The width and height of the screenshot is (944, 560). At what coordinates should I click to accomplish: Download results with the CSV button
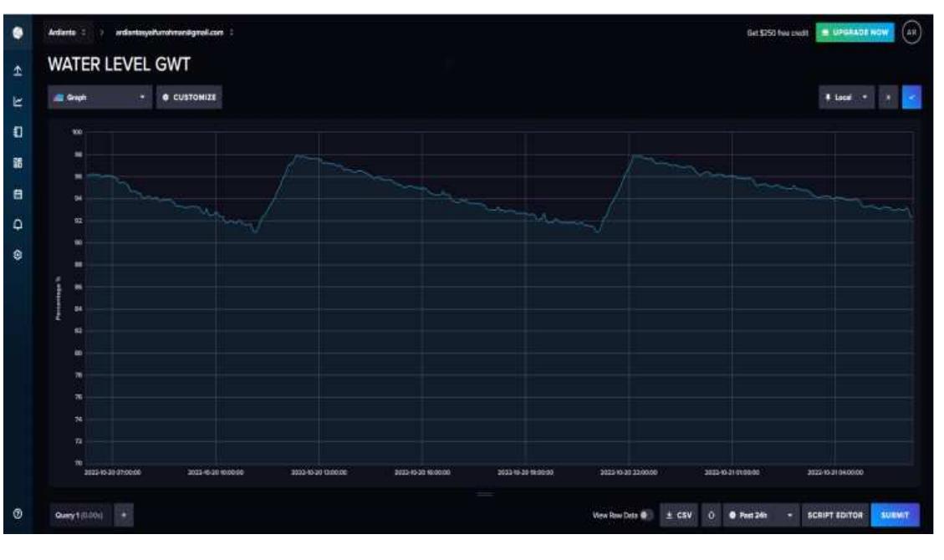click(x=678, y=515)
